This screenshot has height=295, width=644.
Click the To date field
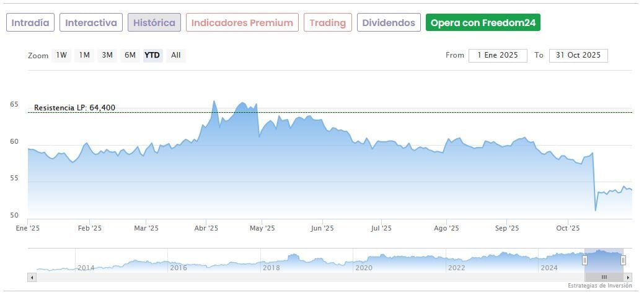[x=578, y=55]
